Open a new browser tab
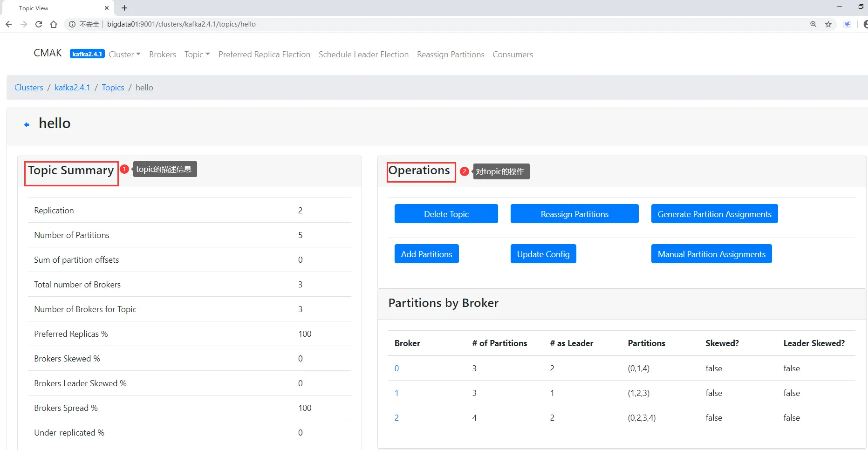 pyautogui.click(x=124, y=8)
